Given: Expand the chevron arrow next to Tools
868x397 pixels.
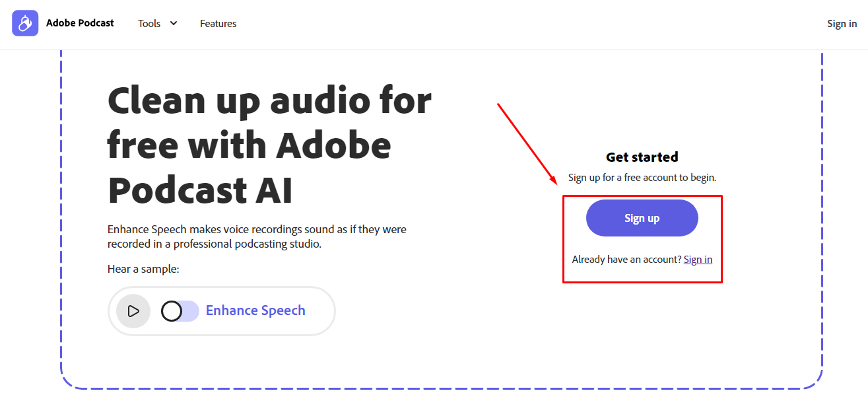Looking at the screenshot, I should click(174, 23).
